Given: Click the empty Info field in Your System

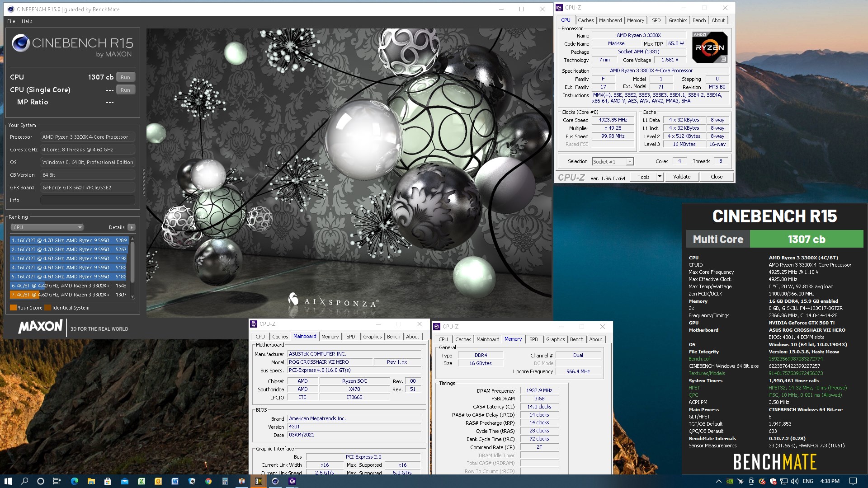Looking at the screenshot, I should 88,200.
